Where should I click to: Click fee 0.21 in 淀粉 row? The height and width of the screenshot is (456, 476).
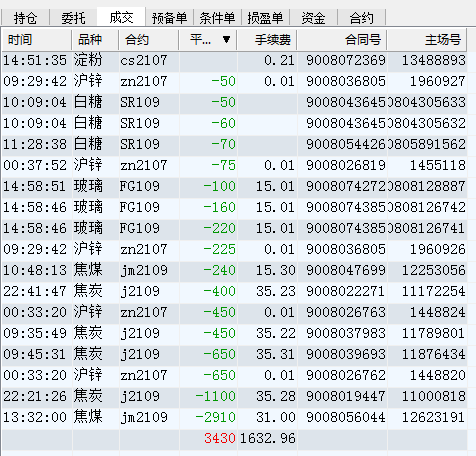(279, 61)
